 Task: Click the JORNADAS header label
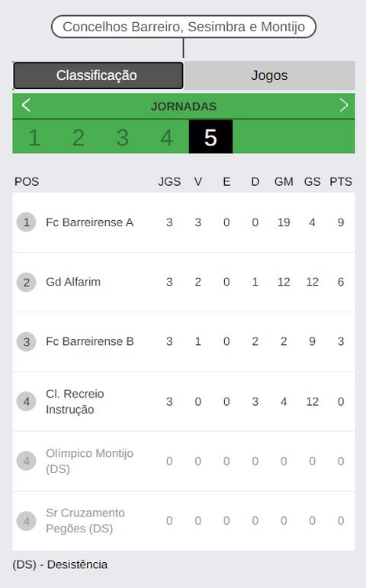pos(184,106)
